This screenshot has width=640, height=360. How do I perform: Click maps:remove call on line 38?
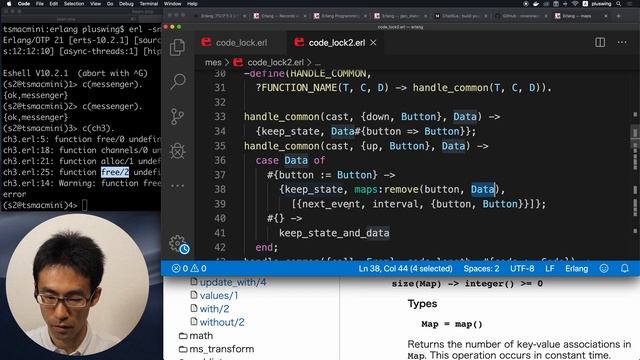point(387,189)
